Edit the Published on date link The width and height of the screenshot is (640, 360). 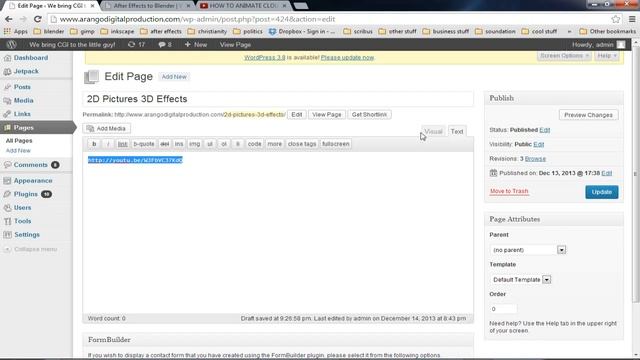tap(607, 173)
